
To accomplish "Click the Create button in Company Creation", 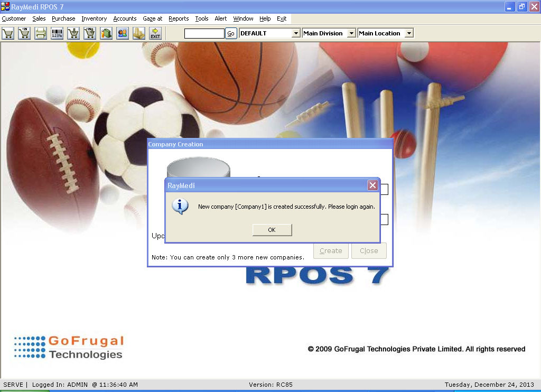I will [x=331, y=251].
